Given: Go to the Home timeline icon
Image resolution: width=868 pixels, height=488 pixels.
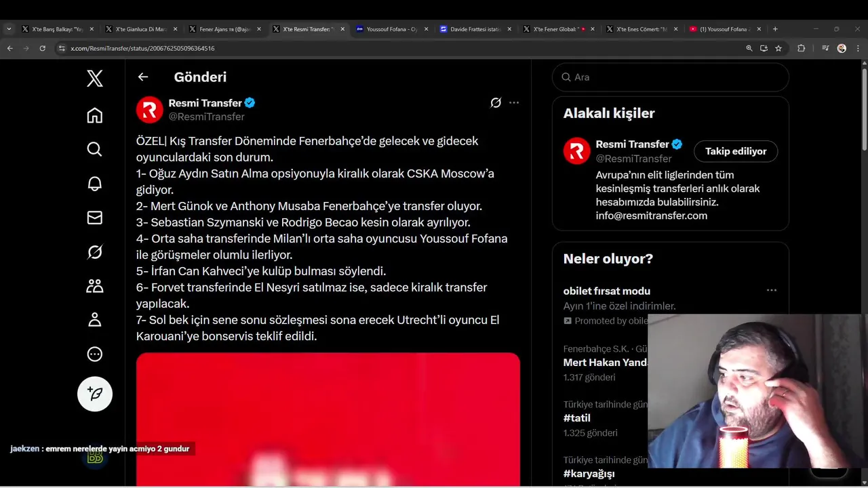Looking at the screenshot, I should (x=95, y=115).
